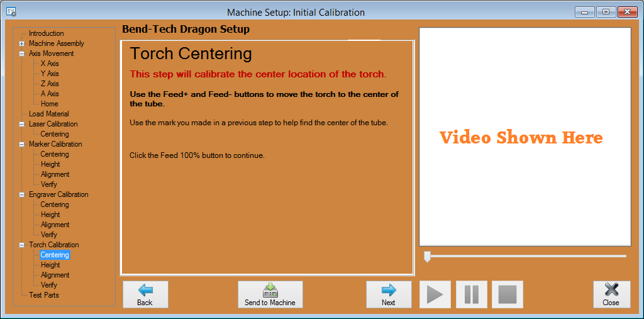Open the Y Axis step
The width and height of the screenshot is (644, 319).
(50, 74)
